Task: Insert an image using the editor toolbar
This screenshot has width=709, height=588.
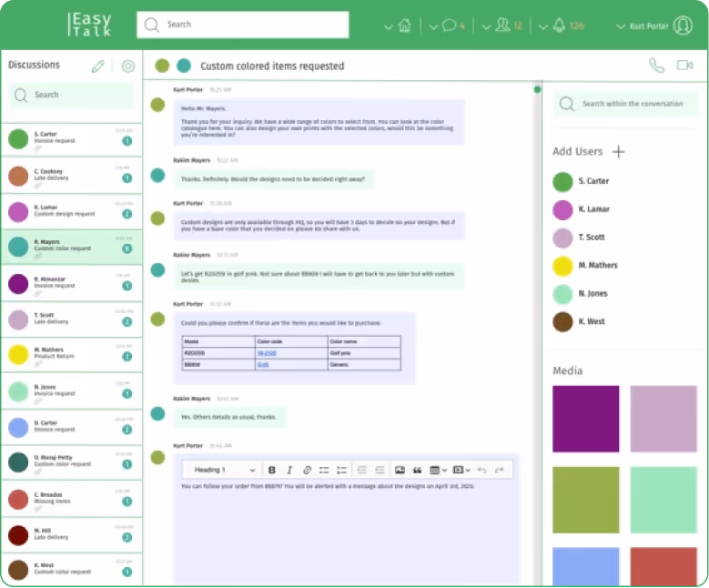Action: coord(399,470)
